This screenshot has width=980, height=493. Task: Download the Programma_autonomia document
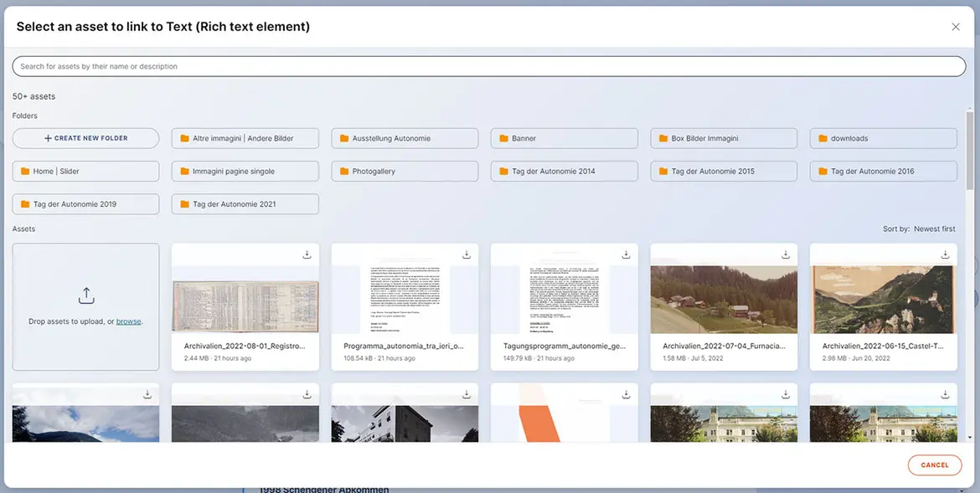(x=467, y=254)
